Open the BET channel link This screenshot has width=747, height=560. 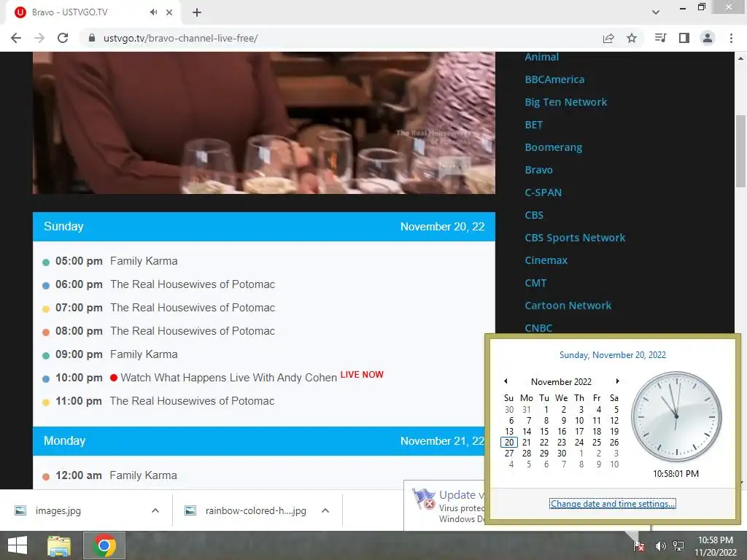point(533,125)
